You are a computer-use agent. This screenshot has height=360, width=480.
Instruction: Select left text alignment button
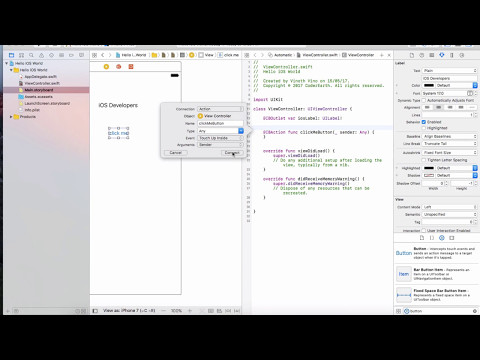pos(428,107)
